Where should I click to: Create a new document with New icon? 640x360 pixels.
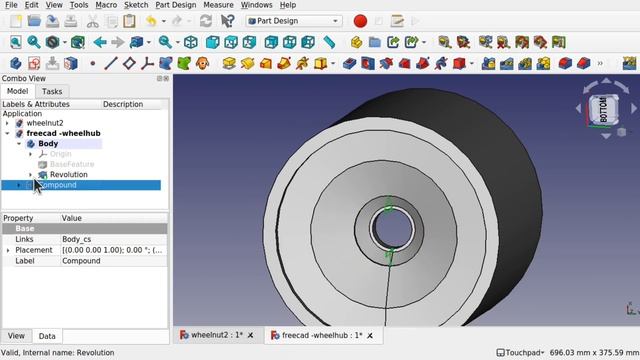click(16, 21)
